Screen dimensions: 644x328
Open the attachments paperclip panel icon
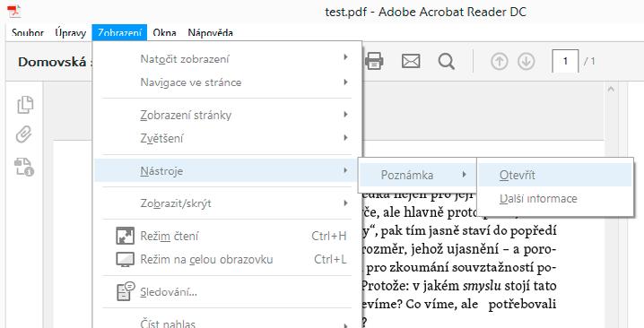(x=24, y=134)
